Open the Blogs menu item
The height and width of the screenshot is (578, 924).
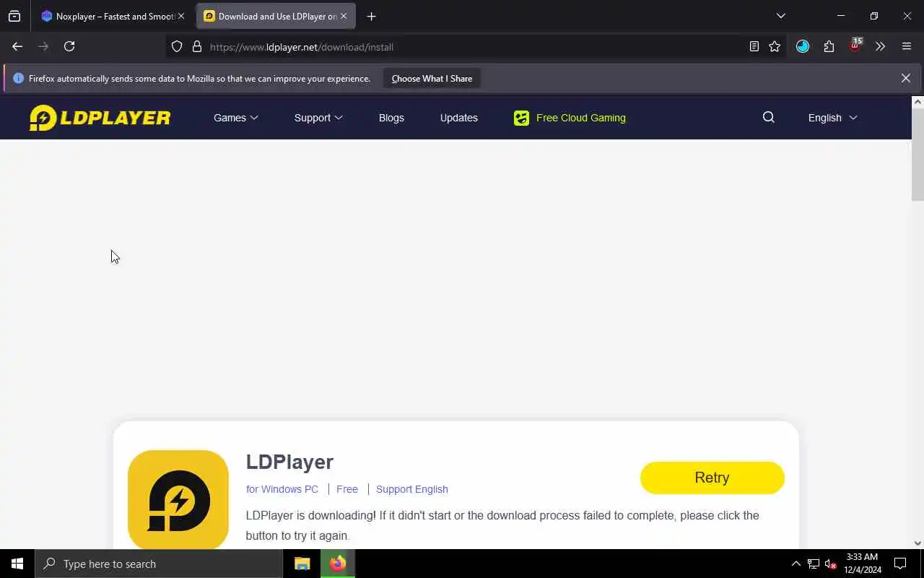click(391, 118)
